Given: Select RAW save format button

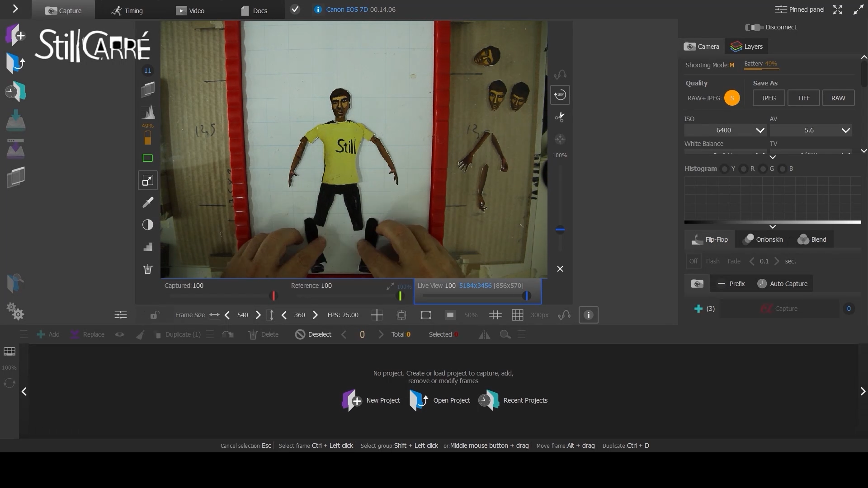Looking at the screenshot, I should coord(838,98).
